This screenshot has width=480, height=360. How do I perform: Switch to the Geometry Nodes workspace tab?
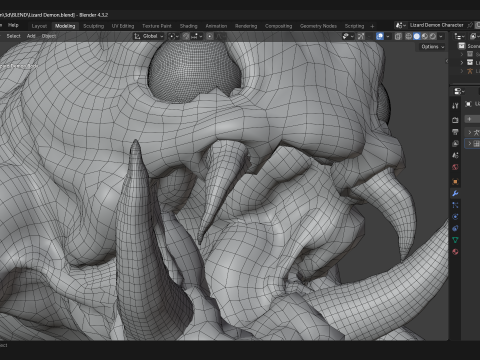(318, 26)
